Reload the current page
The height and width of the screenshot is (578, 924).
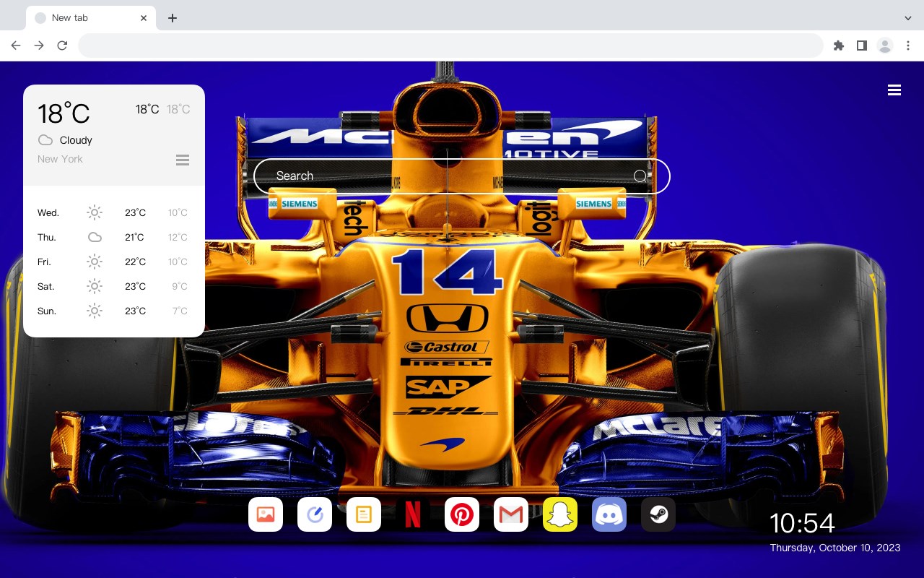pyautogui.click(x=62, y=46)
